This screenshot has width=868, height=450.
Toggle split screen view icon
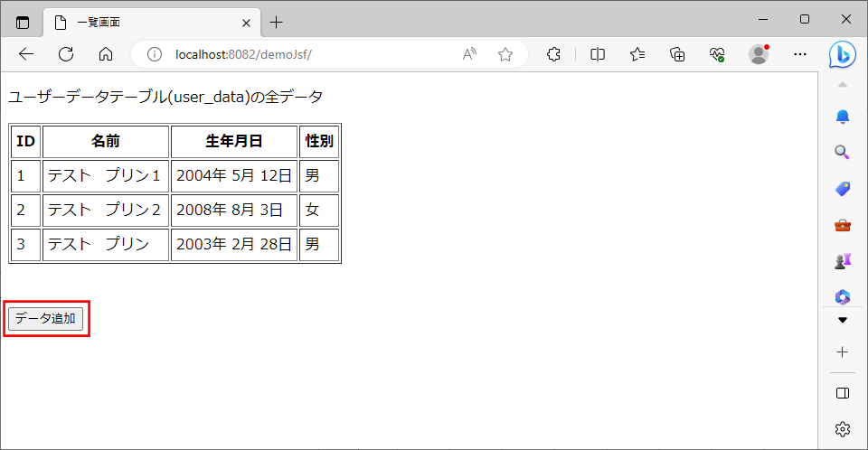[x=598, y=54]
